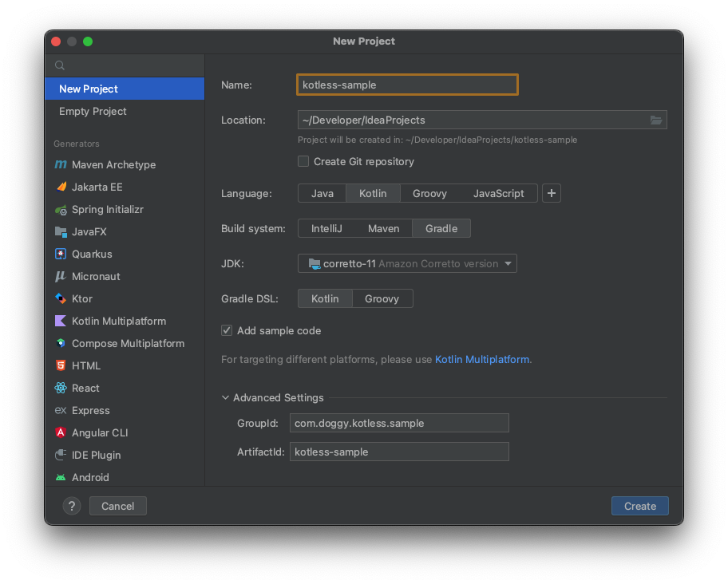728x584 pixels.
Task: Click the Maven Archetype generator icon
Action: [x=61, y=165]
